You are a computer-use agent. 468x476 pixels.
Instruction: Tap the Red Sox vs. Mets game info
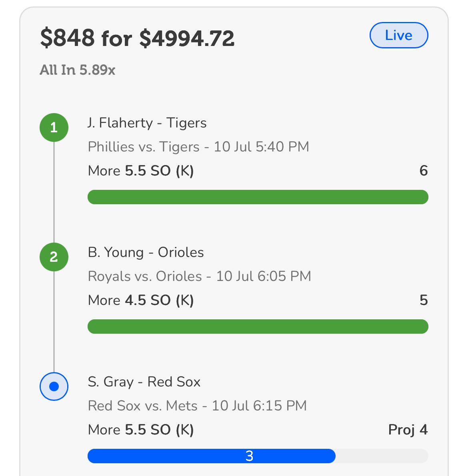197,406
